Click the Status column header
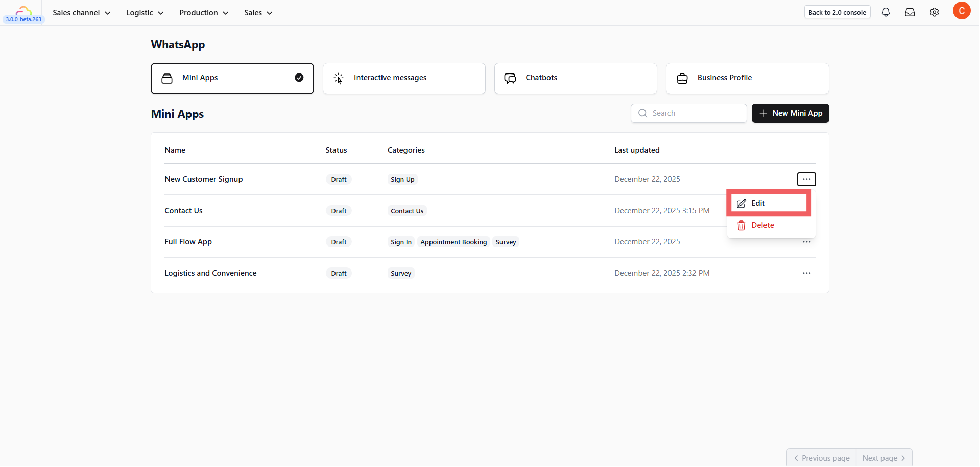The height and width of the screenshot is (467, 980). 336,150
